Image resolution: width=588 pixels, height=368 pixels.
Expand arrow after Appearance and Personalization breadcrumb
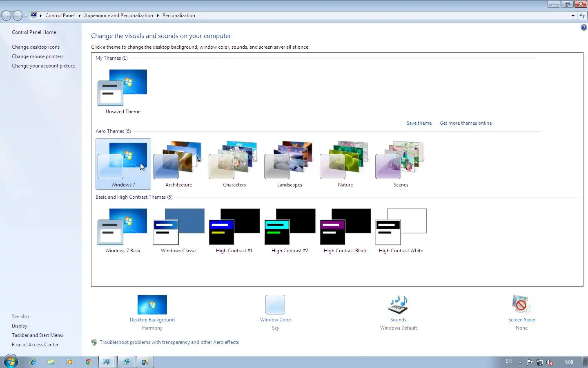158,16
